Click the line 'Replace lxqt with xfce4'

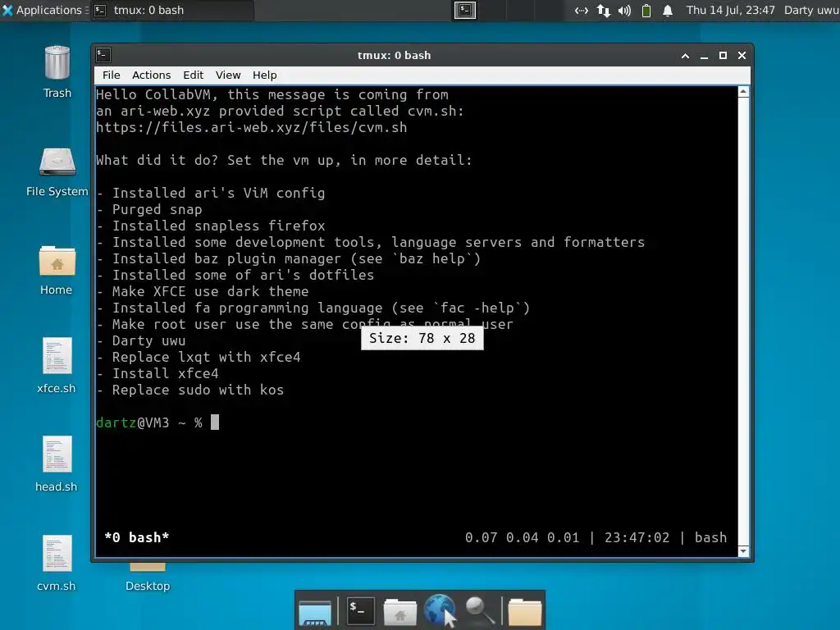(199, 358)
